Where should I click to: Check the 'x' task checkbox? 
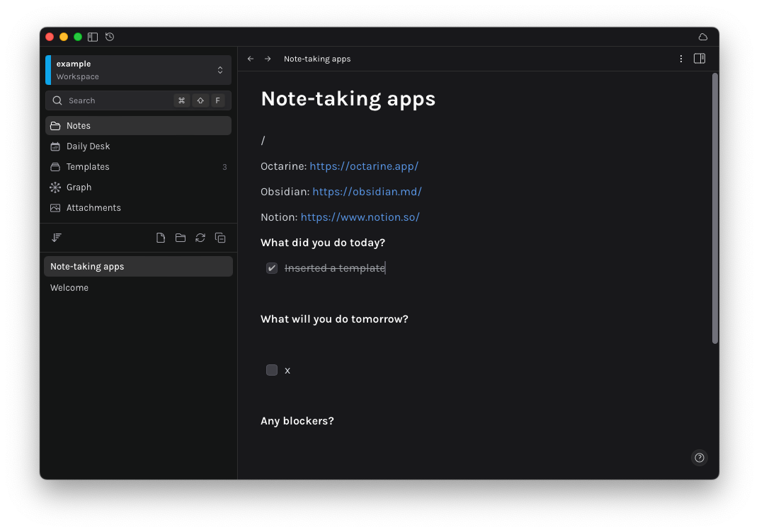pos(272,370)
